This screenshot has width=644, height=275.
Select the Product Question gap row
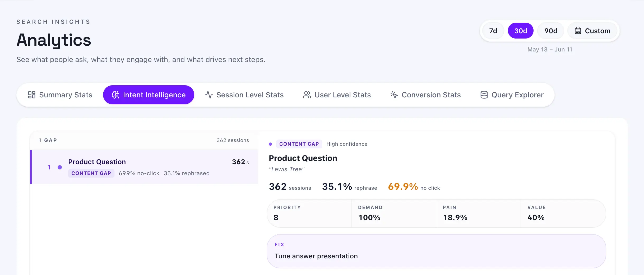tap(144, 167)
